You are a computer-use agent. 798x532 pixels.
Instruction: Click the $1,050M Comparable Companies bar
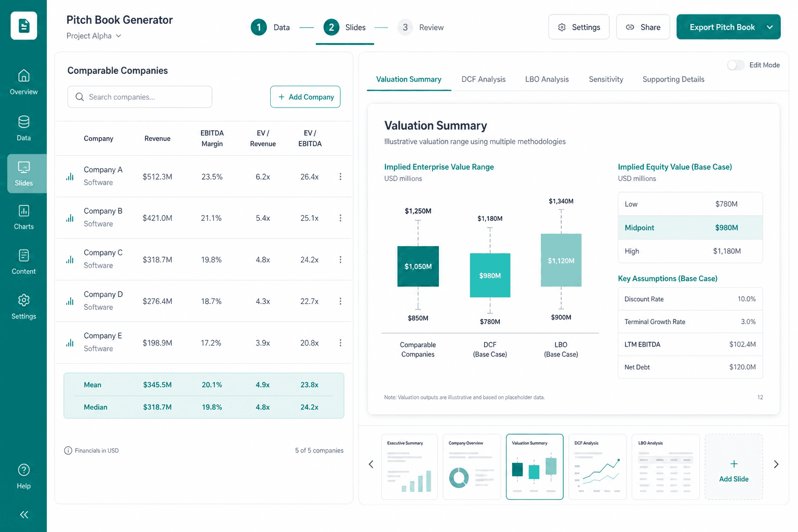[x=418, y=267]
